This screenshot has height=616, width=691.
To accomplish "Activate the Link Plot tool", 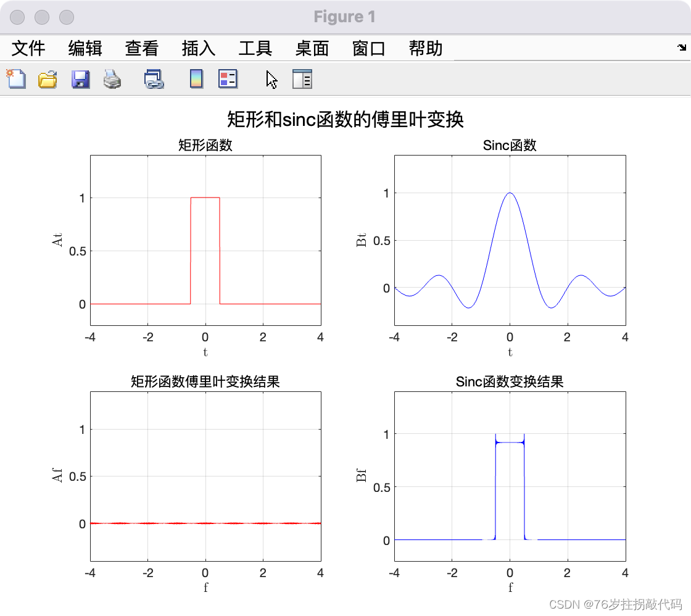I will pos(154,80).
